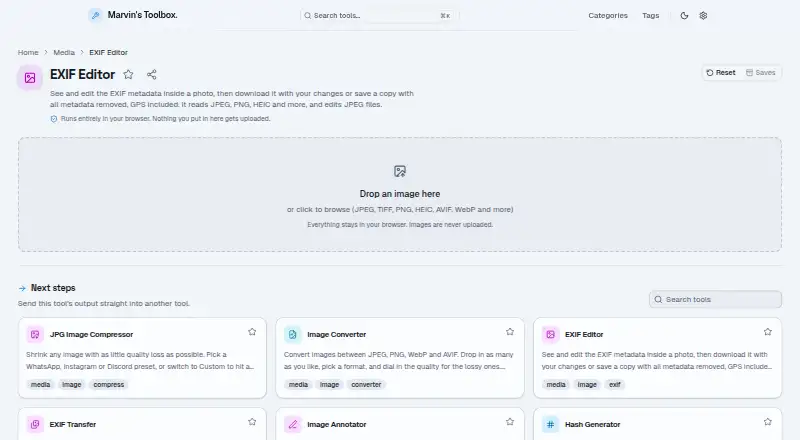
Task: Open the Saves button
Action: click(x=760, y=72)
